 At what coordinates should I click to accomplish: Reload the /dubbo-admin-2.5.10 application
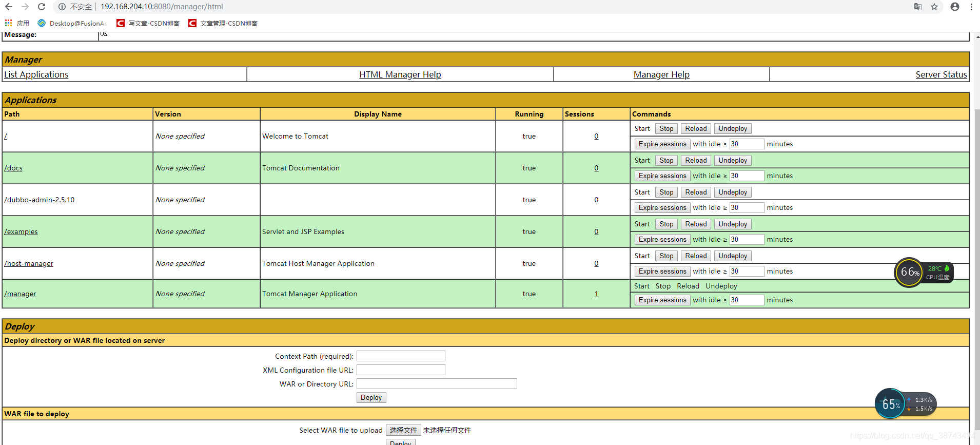tap(696, 192)
